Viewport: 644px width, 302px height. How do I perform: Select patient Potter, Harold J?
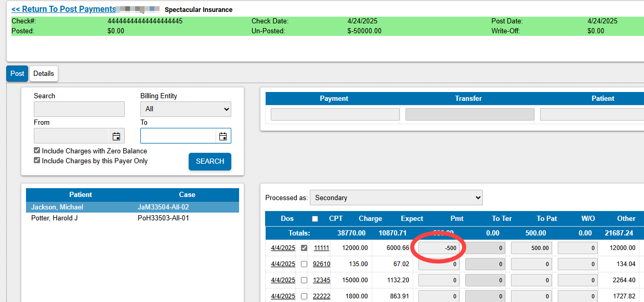(x=55, y=218)
